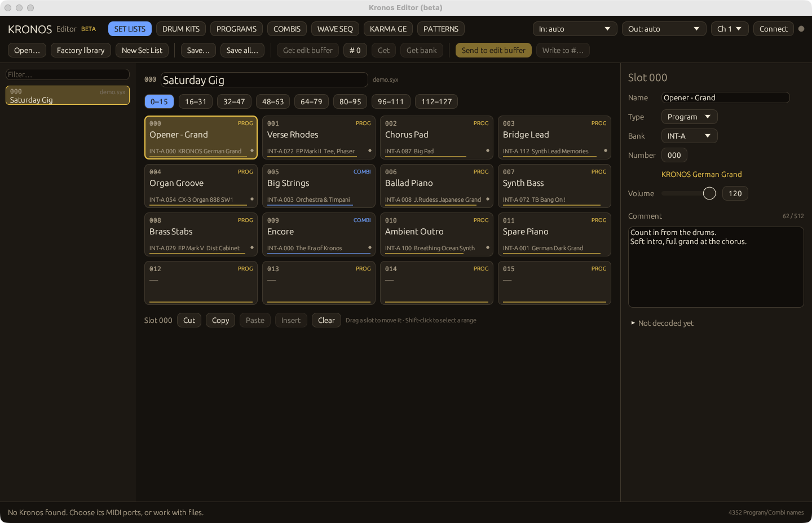The width and height of the screenshot is (812, 523).
Task: Click the connection status indicator dot
Action: coord(801,29)
